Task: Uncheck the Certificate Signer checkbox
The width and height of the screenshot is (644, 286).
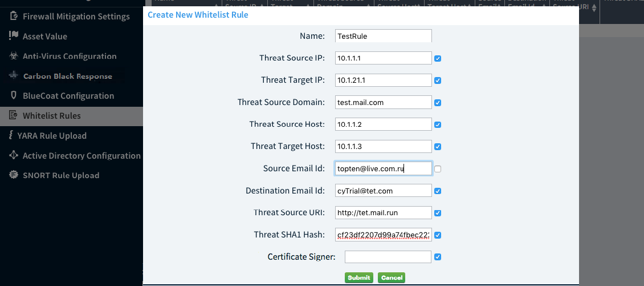Action: 438,257
